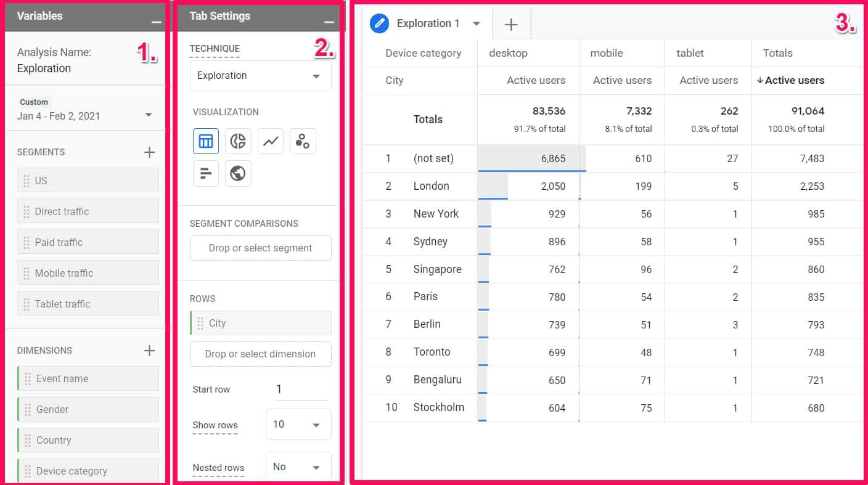The height and width of the screenshot is (485, 868).
Task: Select the geo map visualization
Action: tap(238, 174)
